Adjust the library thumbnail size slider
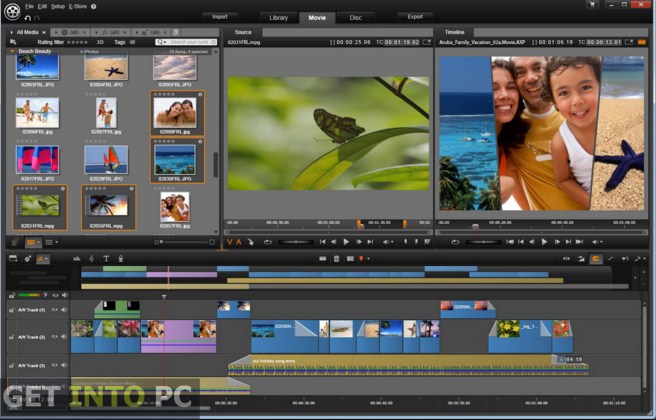Image resolution: width=656 pixels, height=420 pixels. [x=184, y=242]
